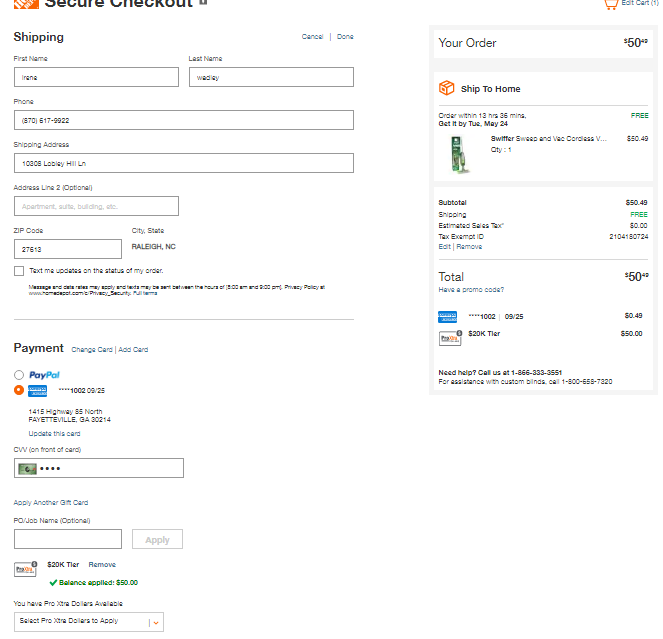The width and height of the screenshot is (663, 639).
Task: Click the Get it by Tue, May 24 text
Action: 473,124
